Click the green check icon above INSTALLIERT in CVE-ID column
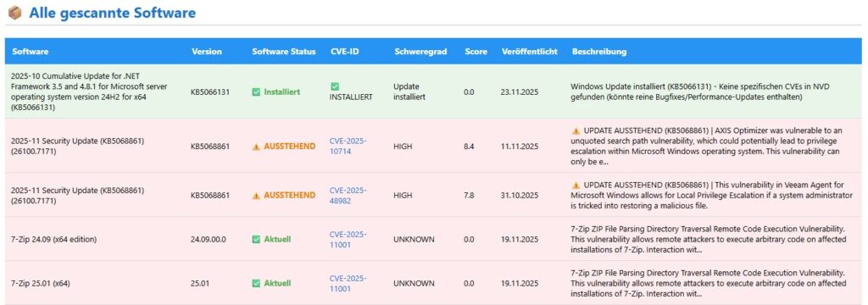Image resolution: width=868 pixels, height=305 pixels. [x=334, y=86]
